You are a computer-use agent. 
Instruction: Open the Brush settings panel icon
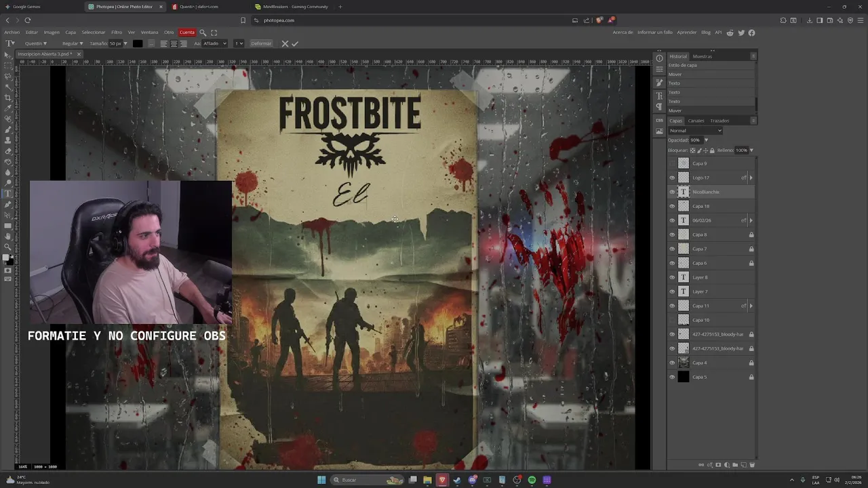[659, 83]
